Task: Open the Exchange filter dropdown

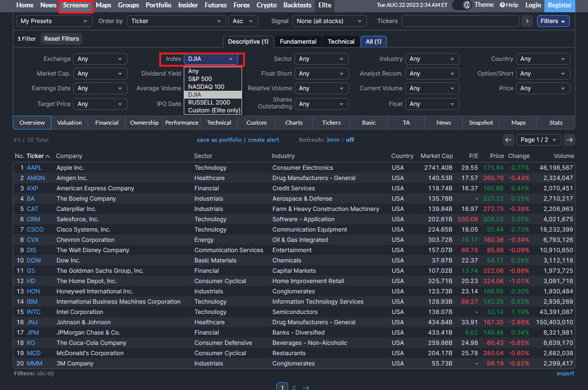Action: (x=100, y=59)
